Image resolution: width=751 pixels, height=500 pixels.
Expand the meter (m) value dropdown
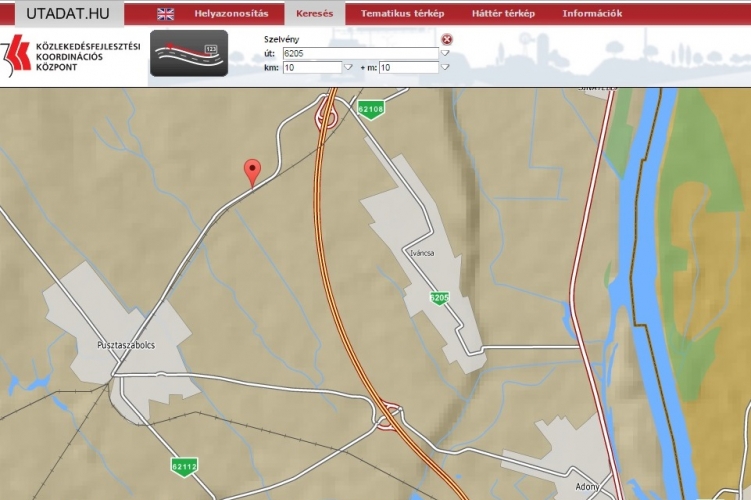[x=445, y=68]
